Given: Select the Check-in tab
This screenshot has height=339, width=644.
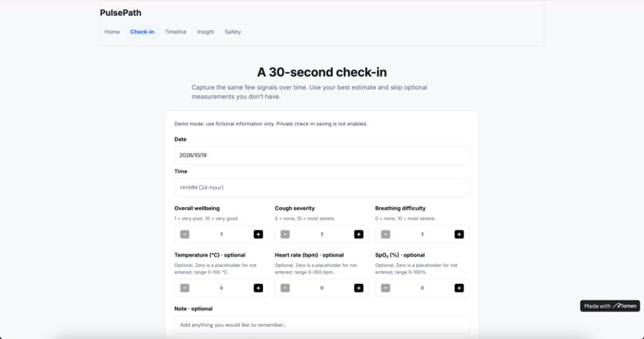Looking at the screenshot, I should coord(142,32).
